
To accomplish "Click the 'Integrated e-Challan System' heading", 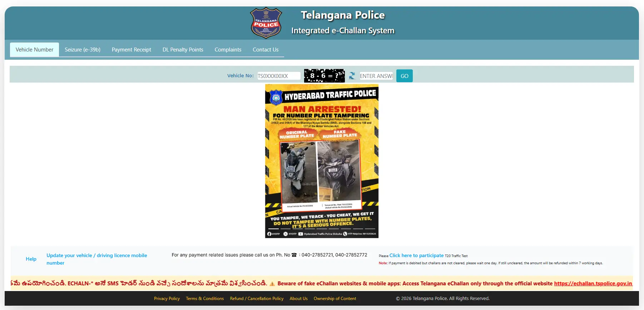I will [x=343, y=31].
